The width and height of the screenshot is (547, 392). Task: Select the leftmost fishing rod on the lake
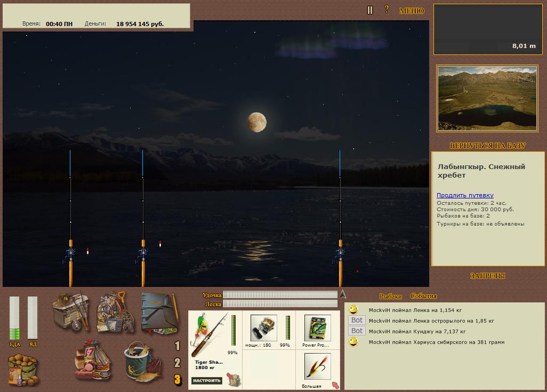tap(71, 218)
